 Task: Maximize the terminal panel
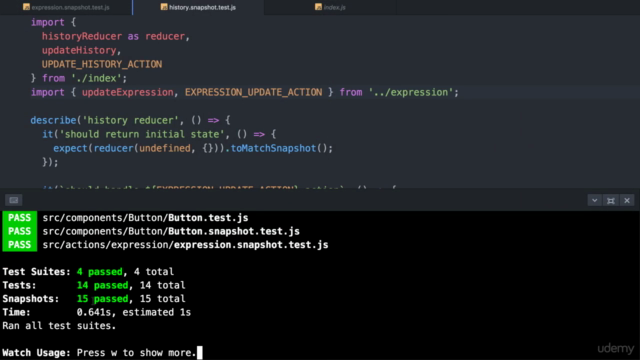611,200
